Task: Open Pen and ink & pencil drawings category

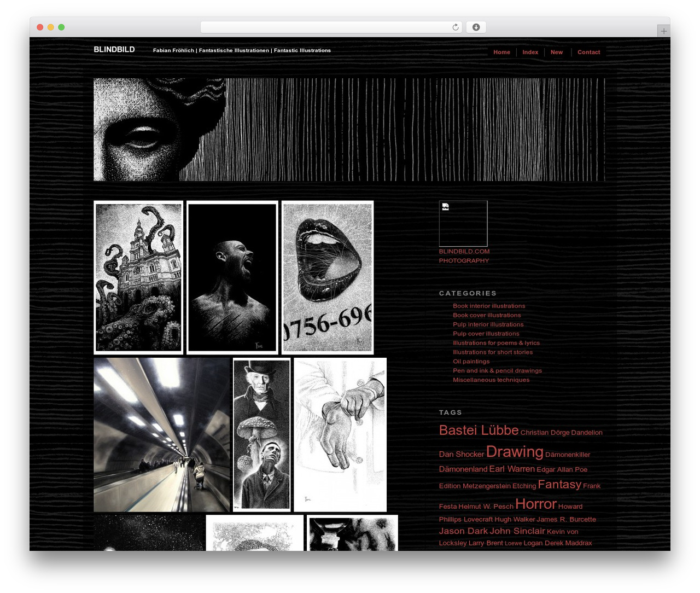Action: pyautogui.click(x=497, y=371)
